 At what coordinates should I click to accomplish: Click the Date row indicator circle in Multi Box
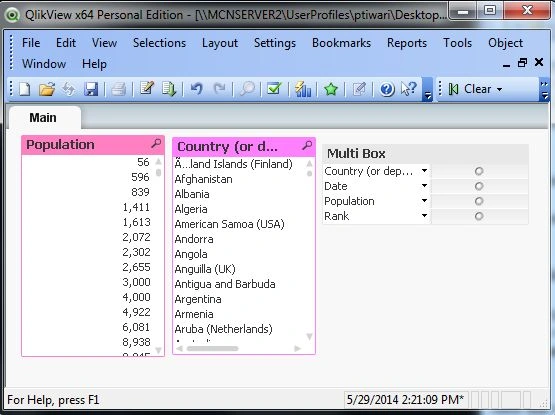point(479,186)
